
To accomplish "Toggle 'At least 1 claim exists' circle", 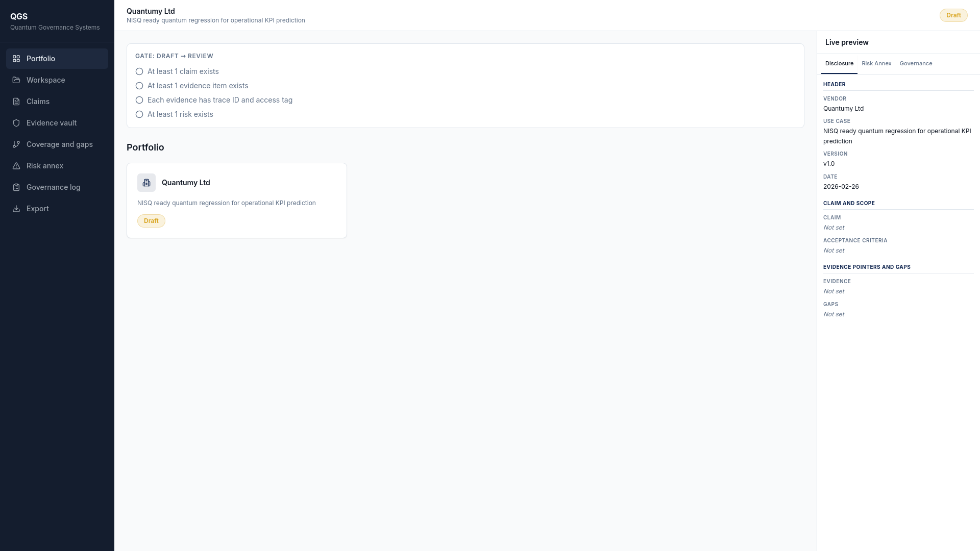I will coord(139,71).
